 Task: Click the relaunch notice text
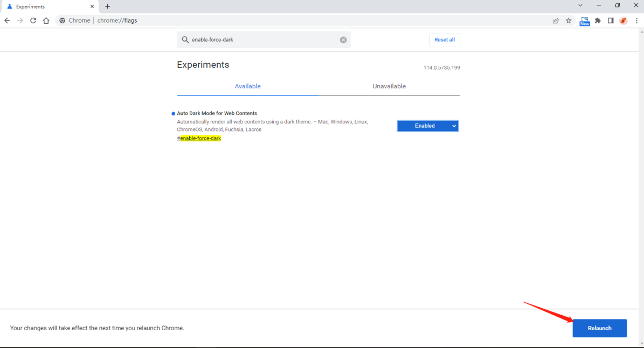97,328
